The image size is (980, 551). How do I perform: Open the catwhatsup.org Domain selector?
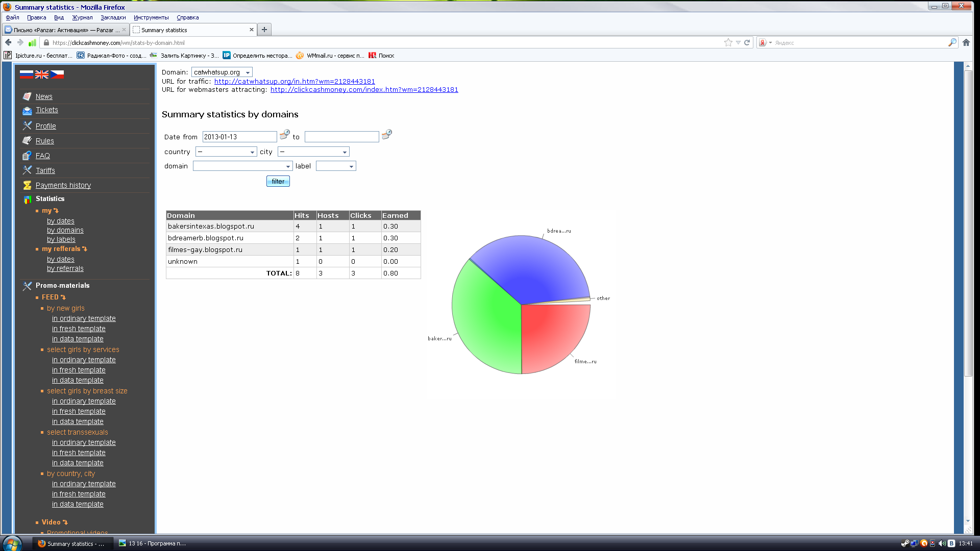click(222, 72)
